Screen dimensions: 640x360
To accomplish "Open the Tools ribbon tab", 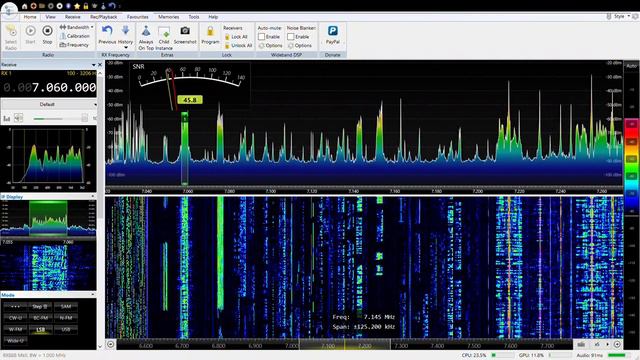I will (x=194, y=17).
